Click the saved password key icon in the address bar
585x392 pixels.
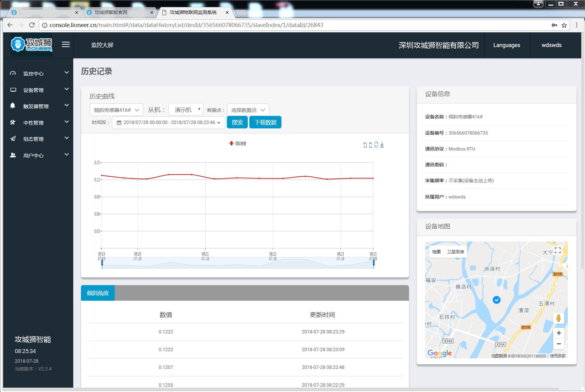[x=554, y=25]
